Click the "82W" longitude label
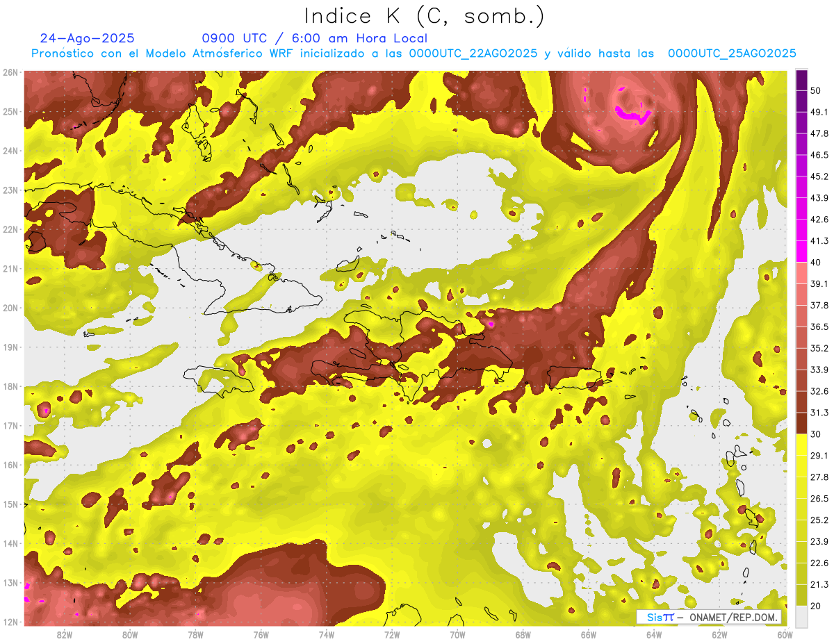Viewport: 834px width, 644px height. click(64, 635)
